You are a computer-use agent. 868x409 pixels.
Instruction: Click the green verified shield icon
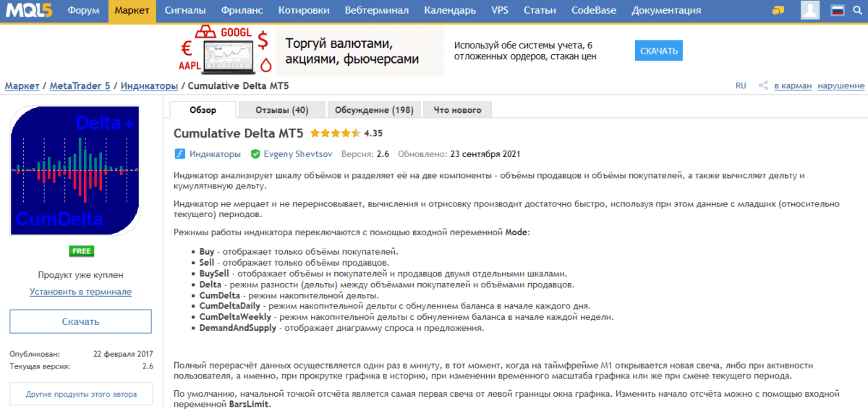pos(255,154)
